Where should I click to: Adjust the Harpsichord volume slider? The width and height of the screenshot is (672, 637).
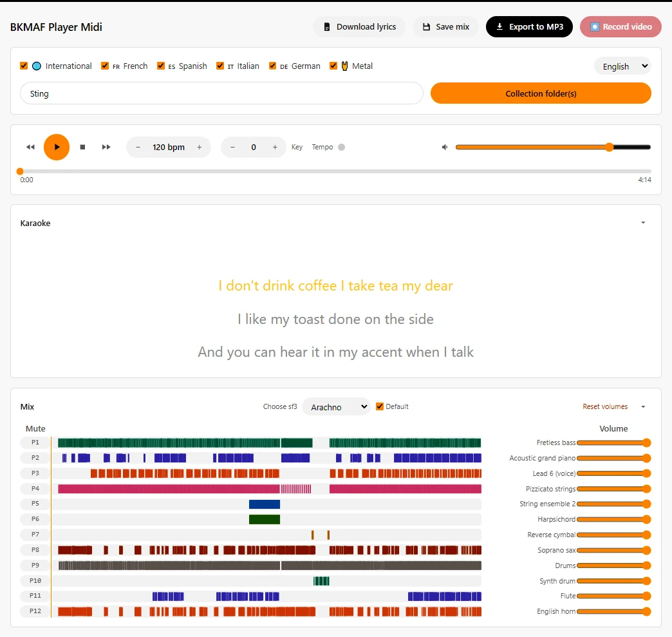(613, 520)
